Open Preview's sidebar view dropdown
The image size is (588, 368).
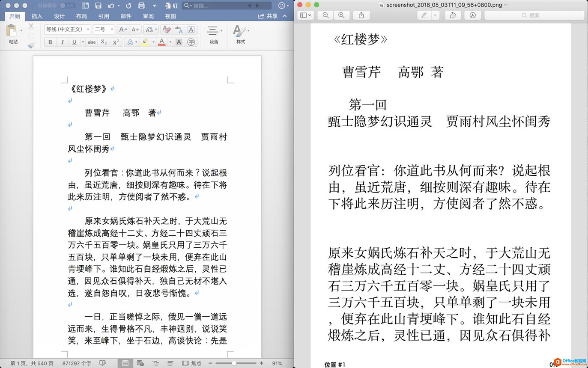pos(305,15)
